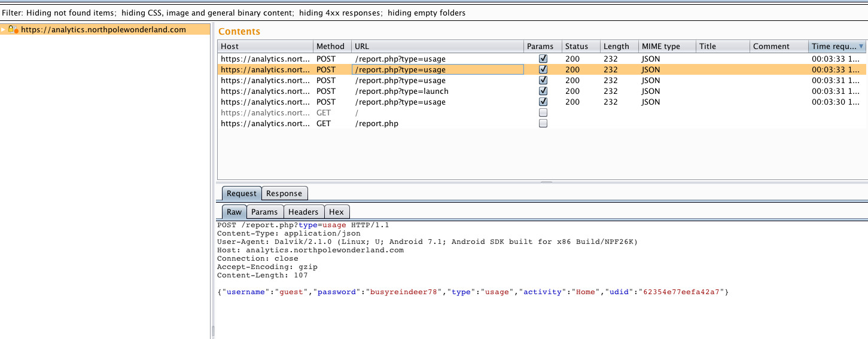This screenshot has width=868, height=339.
Task: Click the site tree pane's vertical scrollbar
Action: [212, 331]
